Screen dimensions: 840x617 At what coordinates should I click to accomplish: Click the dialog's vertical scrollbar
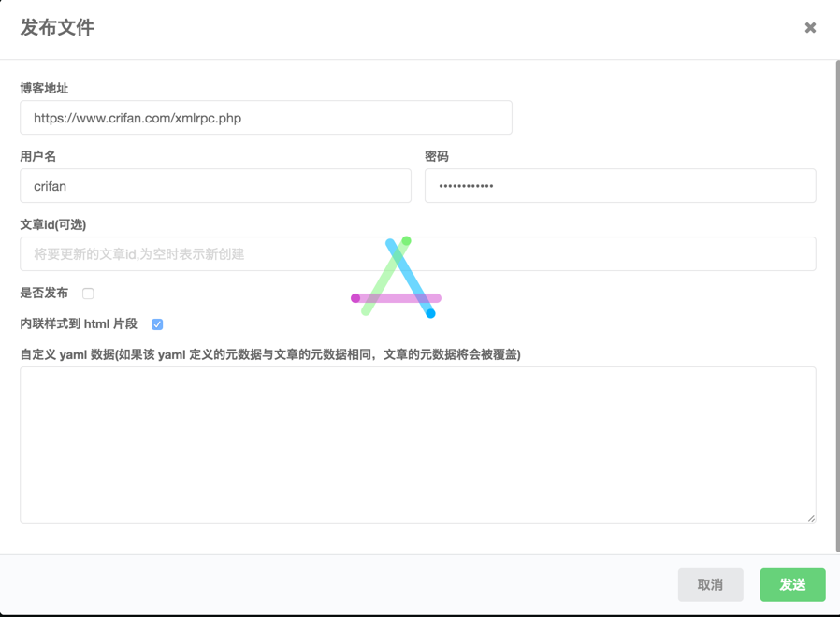pos(837,306)
